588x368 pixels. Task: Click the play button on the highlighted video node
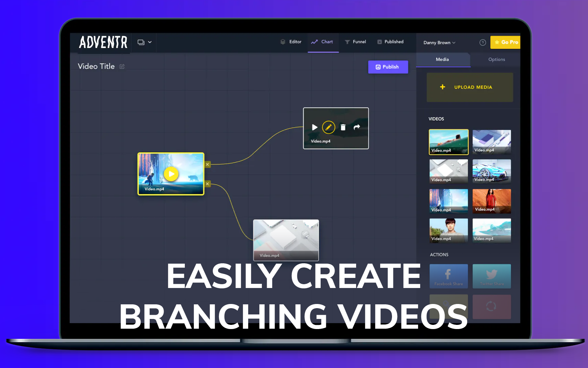[x=171, y=174]
